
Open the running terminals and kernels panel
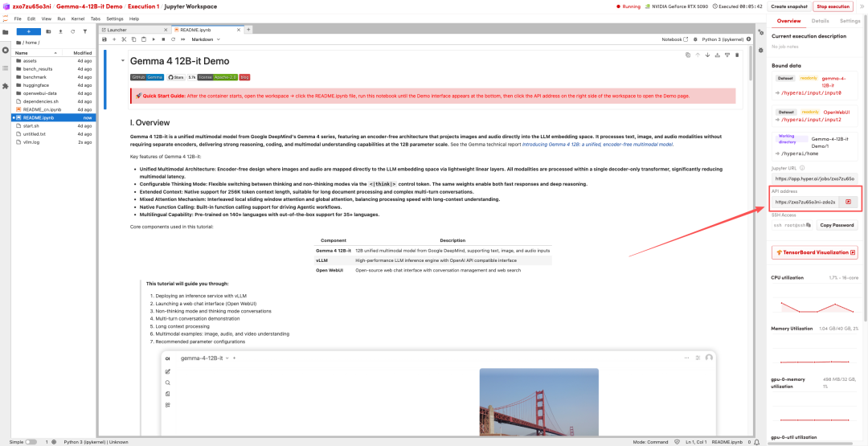[6, 50]
